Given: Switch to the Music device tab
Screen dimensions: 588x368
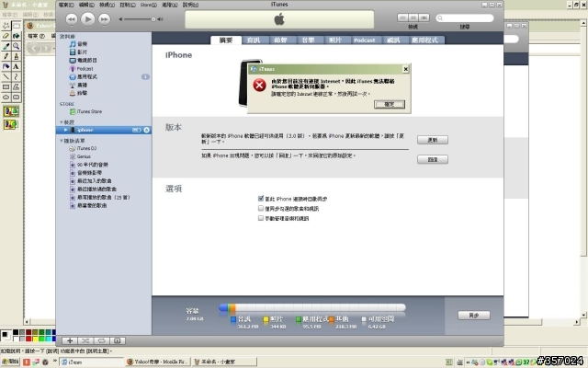Looking at the screenshot, I should (x=308, y=40).
